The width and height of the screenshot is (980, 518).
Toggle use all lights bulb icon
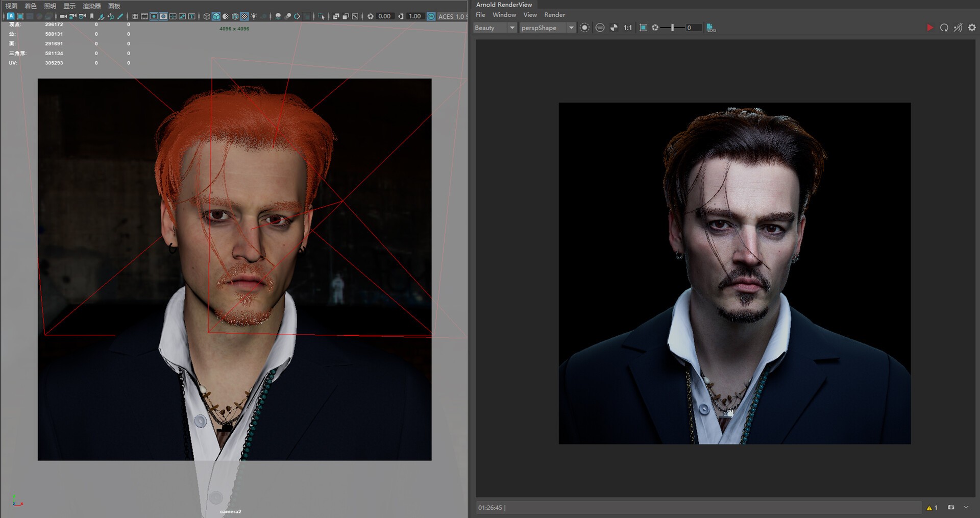point(254,16)
